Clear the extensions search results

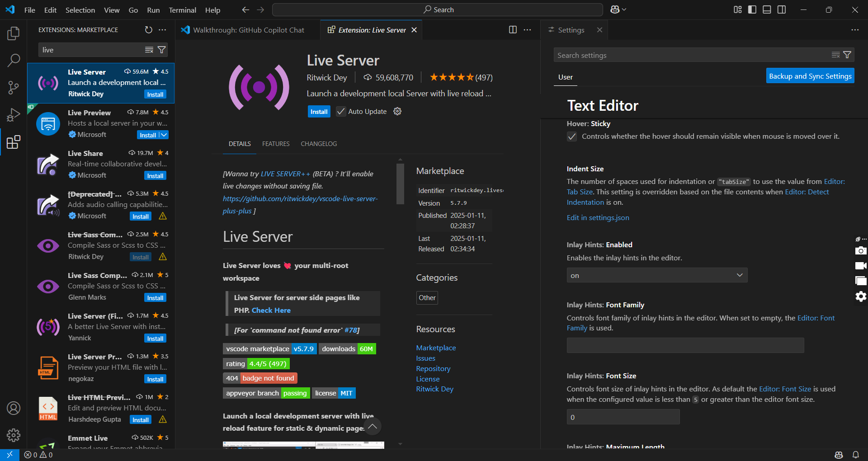(x=149, y=50)
